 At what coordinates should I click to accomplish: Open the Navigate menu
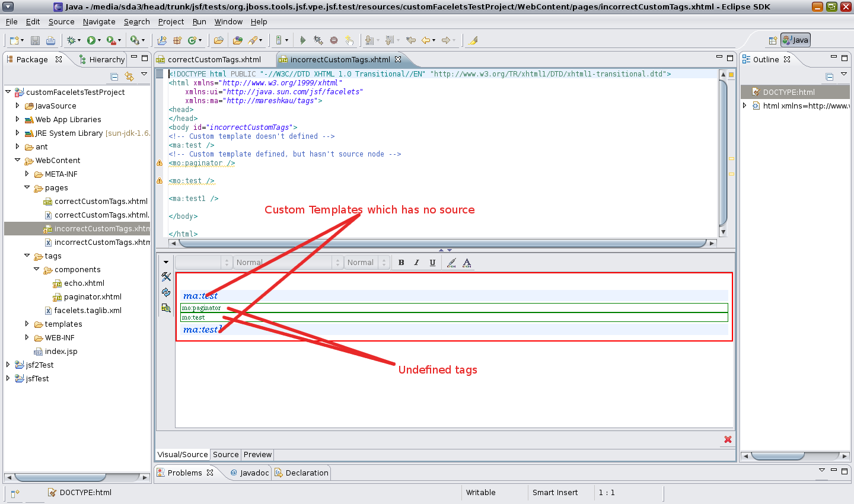tap(99, 21)
